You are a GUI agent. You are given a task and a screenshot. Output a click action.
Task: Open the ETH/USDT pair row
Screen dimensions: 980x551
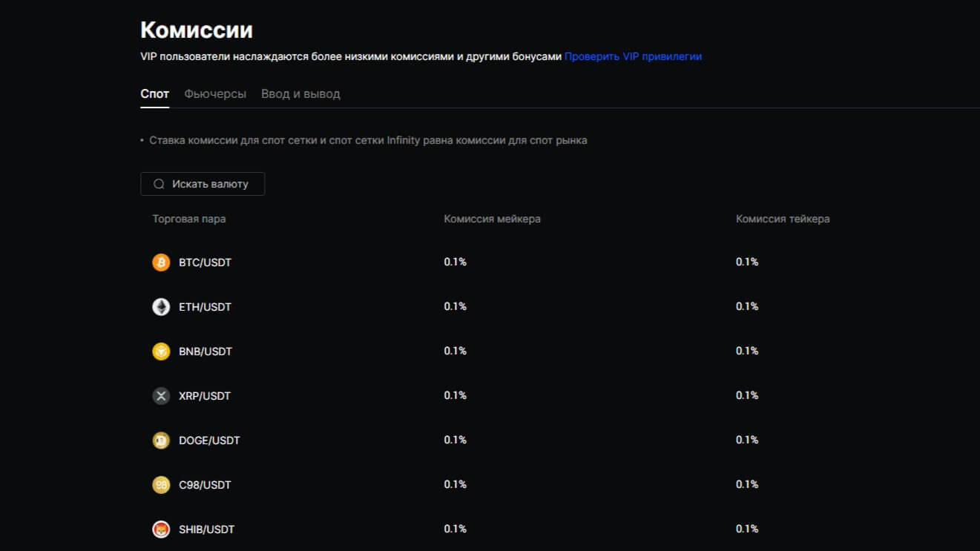205,307
